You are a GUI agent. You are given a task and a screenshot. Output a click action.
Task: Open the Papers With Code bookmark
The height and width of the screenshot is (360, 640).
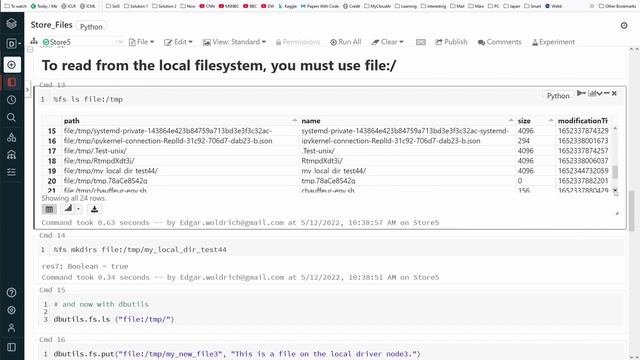[320, 6]
